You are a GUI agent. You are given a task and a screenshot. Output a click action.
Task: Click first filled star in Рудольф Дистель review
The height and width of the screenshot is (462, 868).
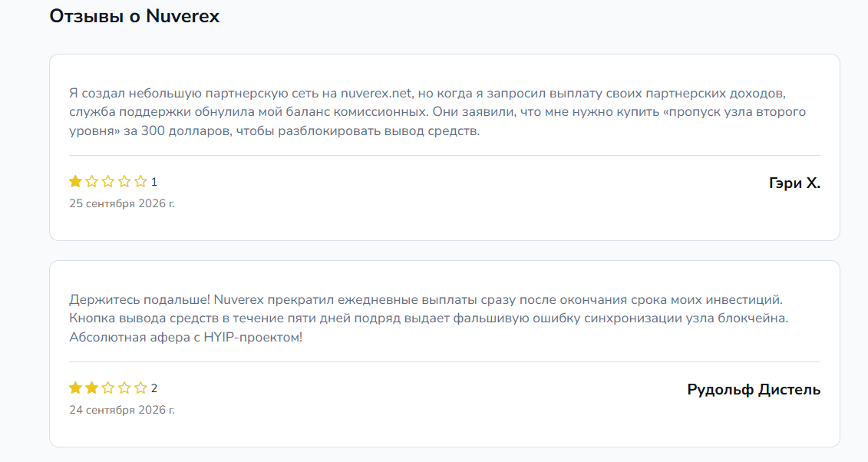(75, 388)
